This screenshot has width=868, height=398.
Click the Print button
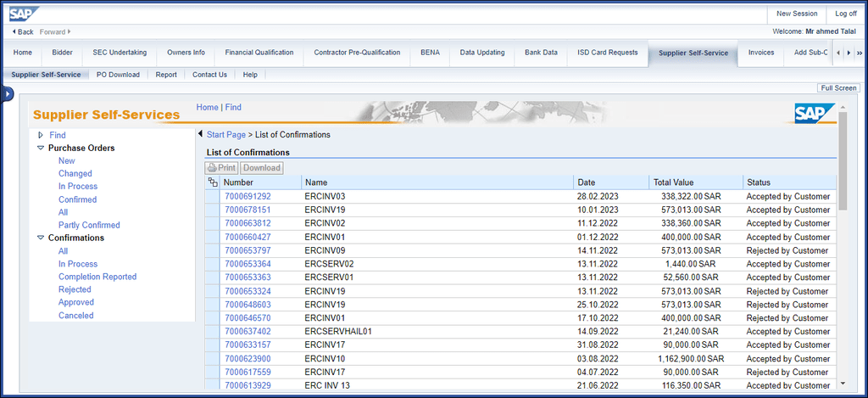click(221, 167)
